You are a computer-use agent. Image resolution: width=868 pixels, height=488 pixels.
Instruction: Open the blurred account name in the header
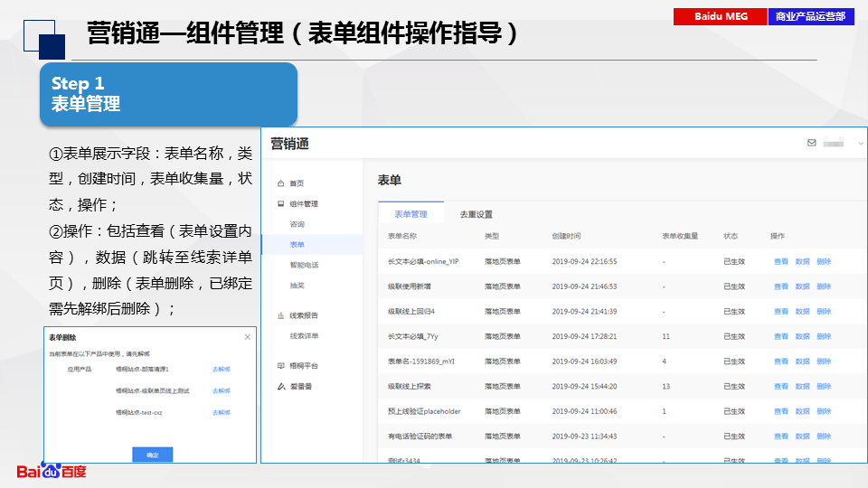[833, 143]
